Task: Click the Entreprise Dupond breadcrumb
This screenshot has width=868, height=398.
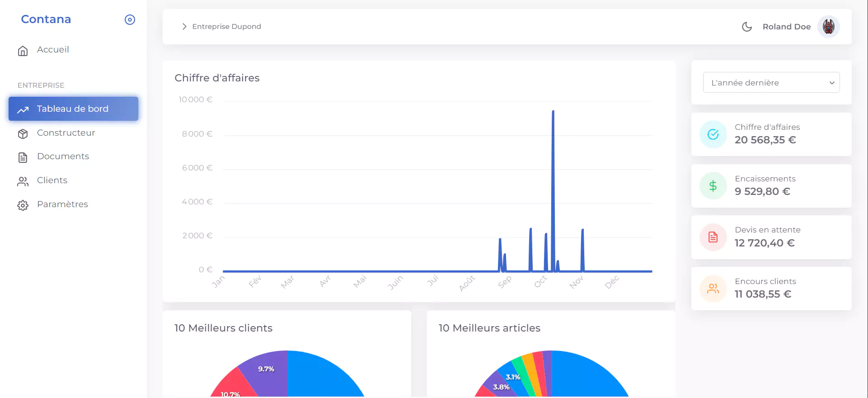Action: pos(226,27)
